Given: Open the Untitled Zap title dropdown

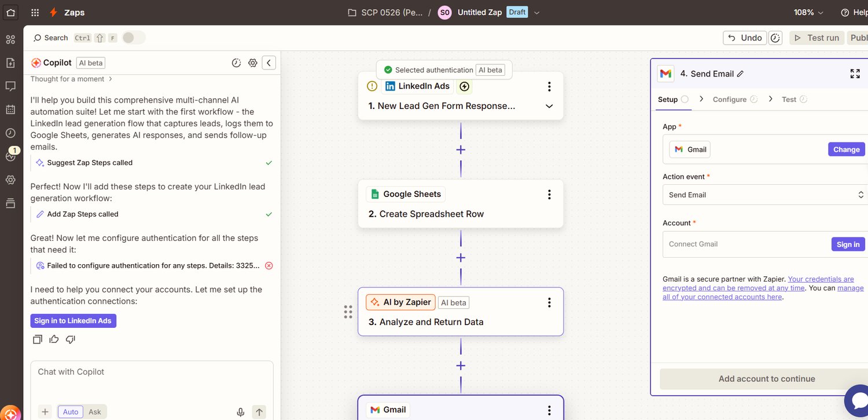Looking at the screenshot, I should pos(536,12).
